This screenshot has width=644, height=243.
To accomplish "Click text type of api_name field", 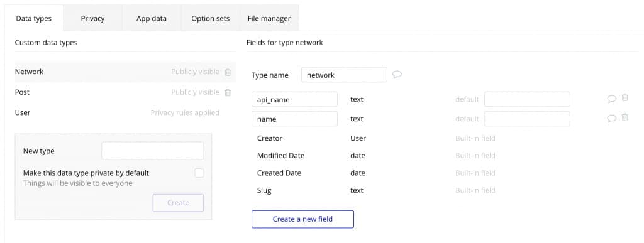I will (357, 100).
